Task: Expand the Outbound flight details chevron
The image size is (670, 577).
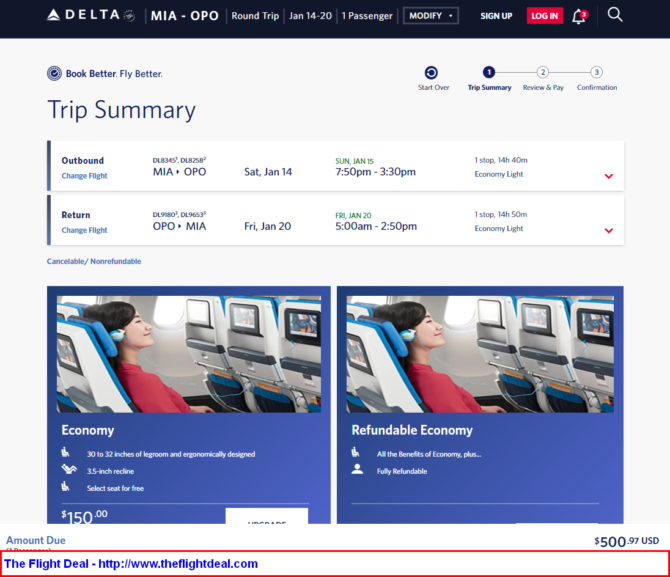Action: 609,176
